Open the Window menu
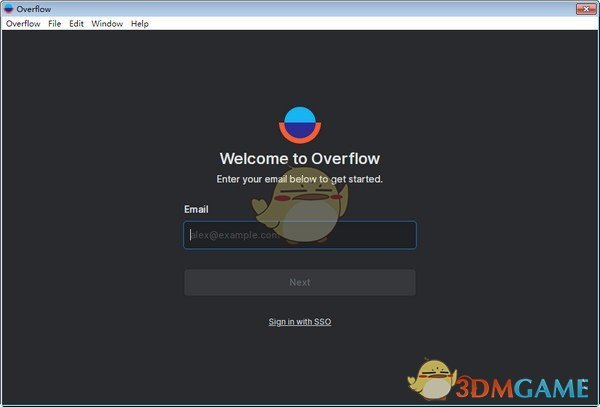 pyautogui.click(x=107, y=23)
